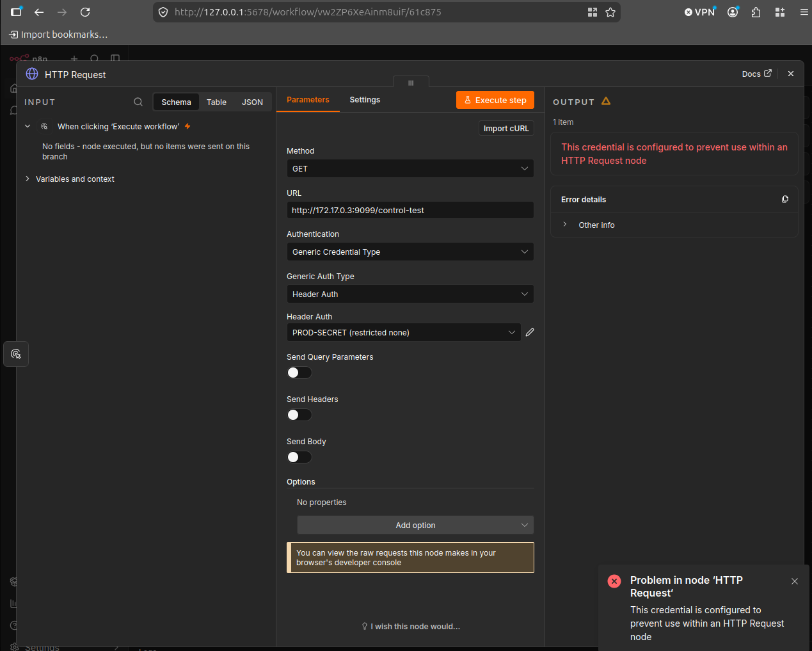This screenshot has width=812, height=651.
Task: Open browser sidebar toggle icon
Action: (16, 12)
